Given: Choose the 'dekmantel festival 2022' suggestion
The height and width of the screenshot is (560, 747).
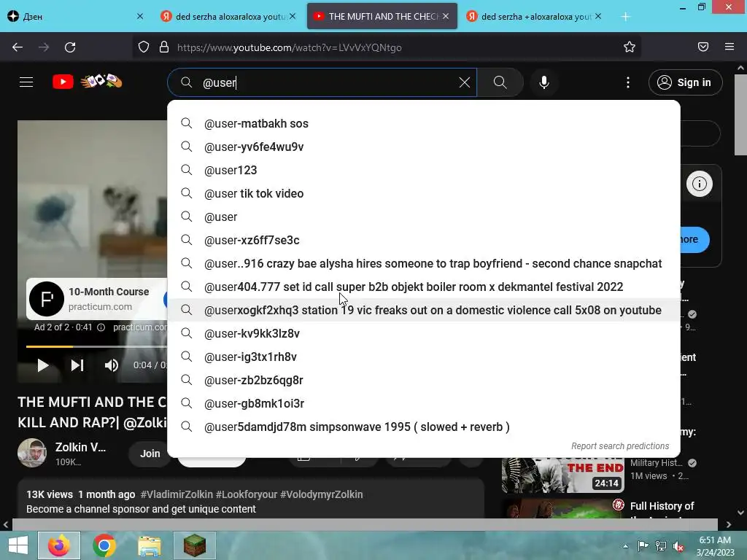Looking at the screenshot, I should 424,287.
